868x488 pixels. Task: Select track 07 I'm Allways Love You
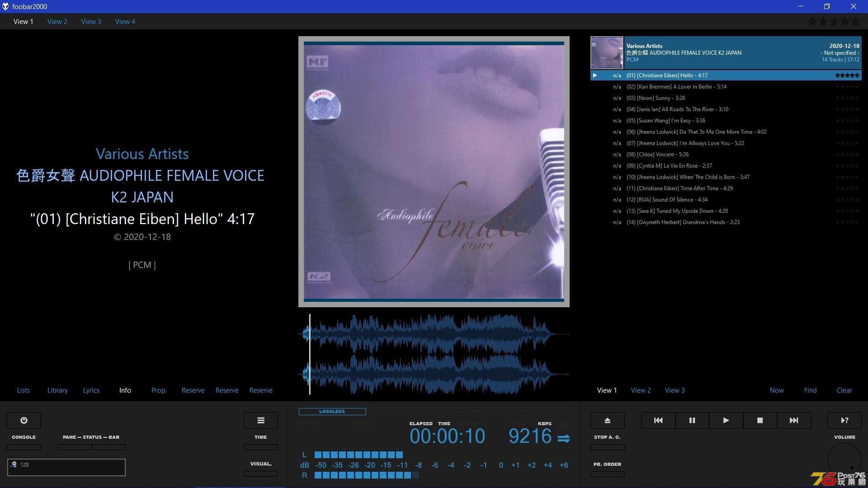click(x=726, y=143)
